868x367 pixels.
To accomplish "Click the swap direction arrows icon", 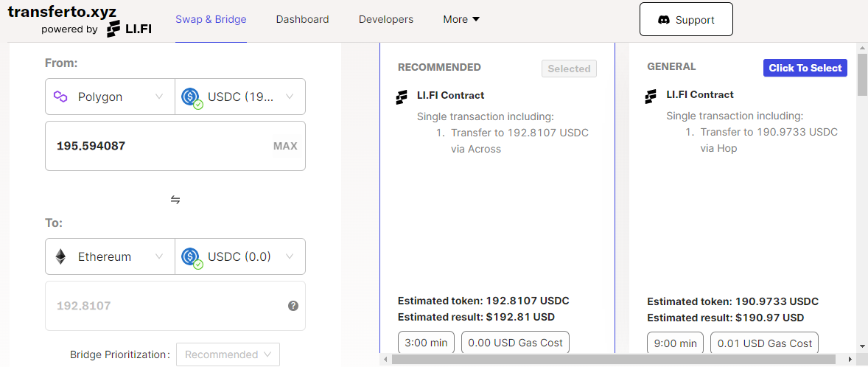I will (175, 200).
